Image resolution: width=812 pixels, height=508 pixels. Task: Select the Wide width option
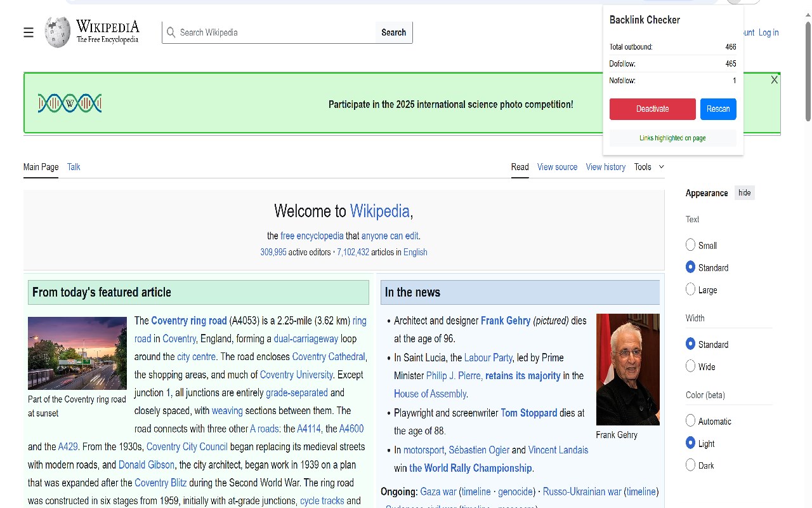[691, 366]
